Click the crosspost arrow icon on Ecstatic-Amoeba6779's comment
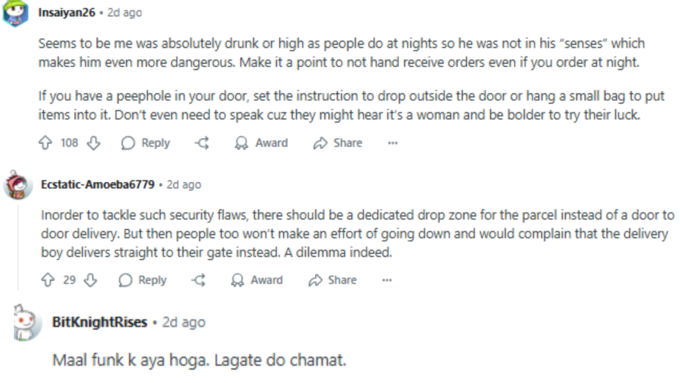Screen dimensions: 680x383 (199, 280)
